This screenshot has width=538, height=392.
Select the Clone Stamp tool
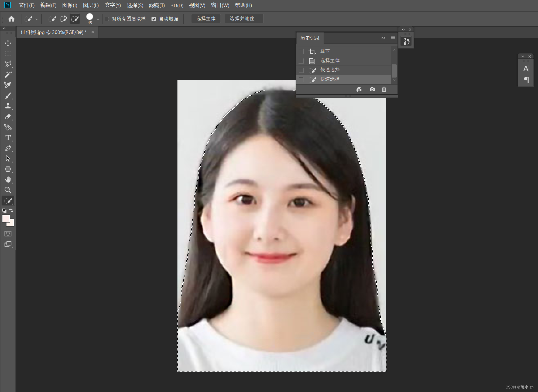[8, 106]
